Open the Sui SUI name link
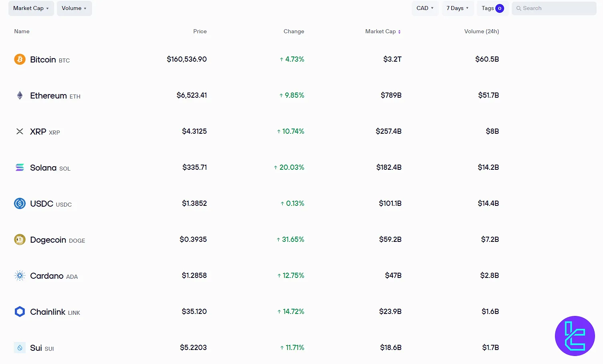The height and width of the screenshot is (364, 603). tap(42, 348)
